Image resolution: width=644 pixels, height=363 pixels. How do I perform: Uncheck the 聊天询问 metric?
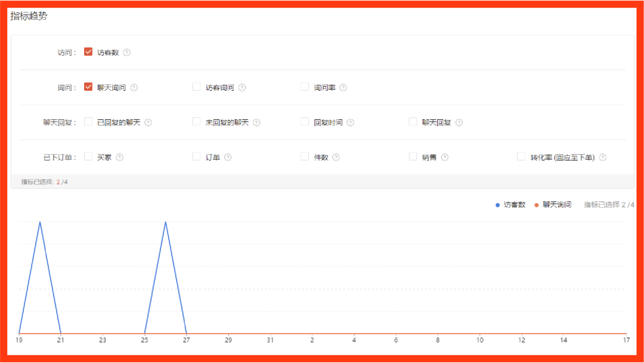(88, 87)
